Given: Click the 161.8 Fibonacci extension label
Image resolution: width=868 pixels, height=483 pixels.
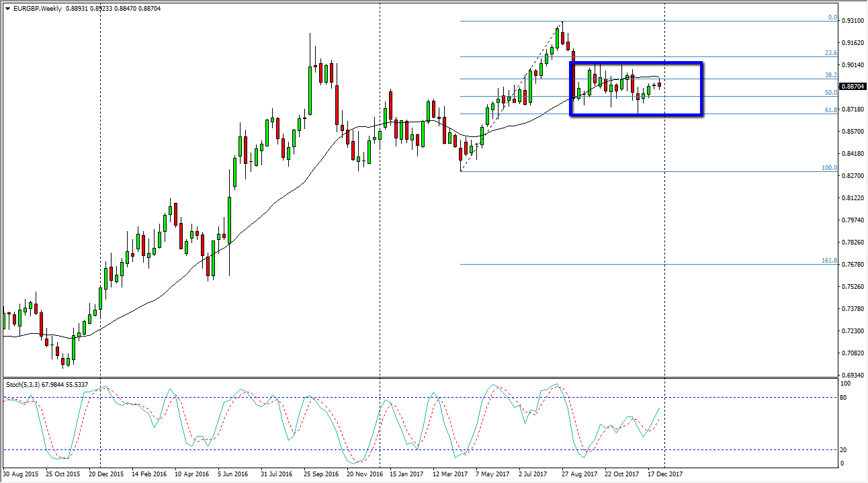Looking at the screenshot, I should pos(829,261).
